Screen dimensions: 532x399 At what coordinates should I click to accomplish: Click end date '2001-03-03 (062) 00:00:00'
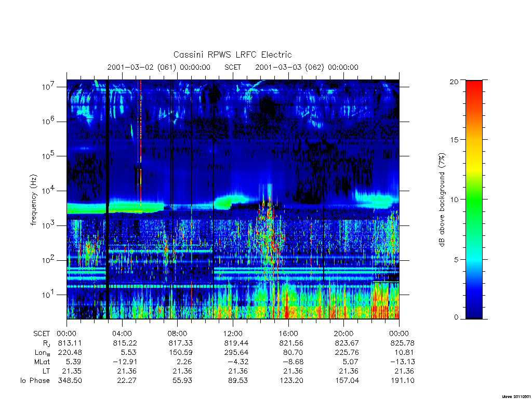tap(307, 67)
